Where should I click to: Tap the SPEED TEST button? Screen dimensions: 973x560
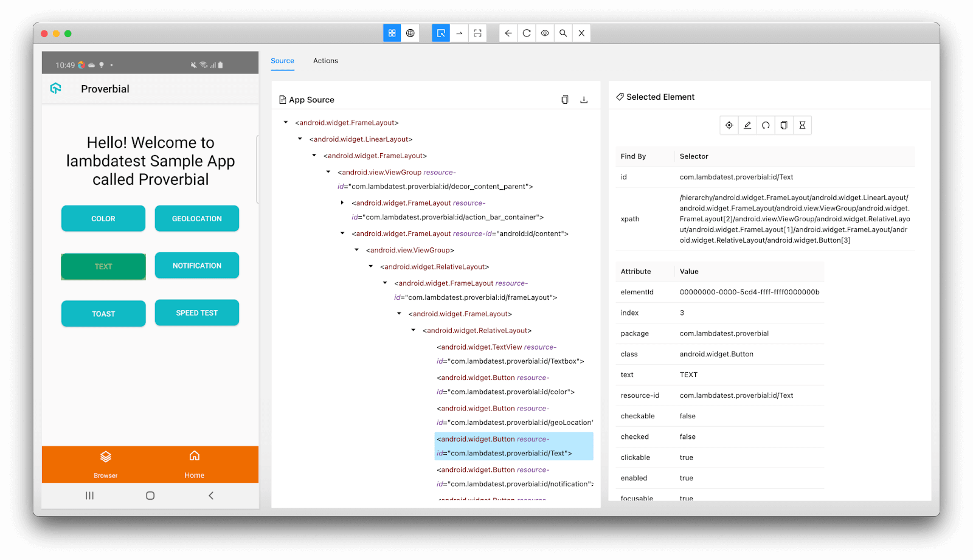click(197, 313)
